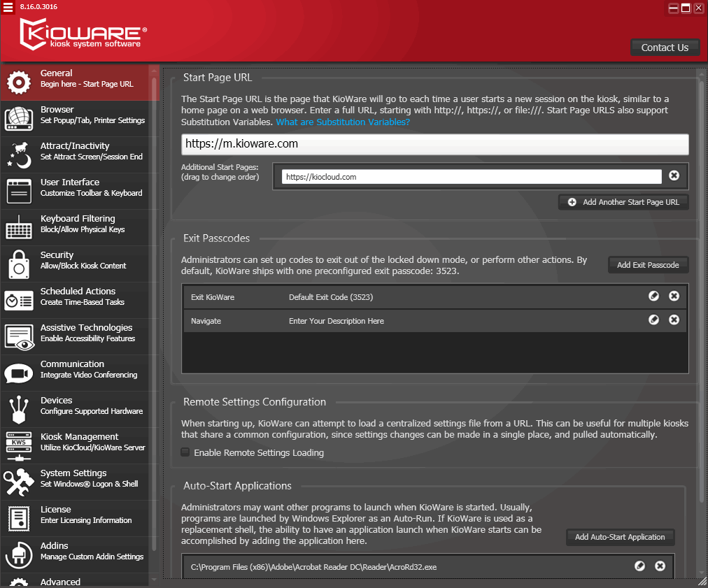Edit the AcroRd32.exe auto-start application
This screenshot has height=588, width=708.
coord(640,566)
